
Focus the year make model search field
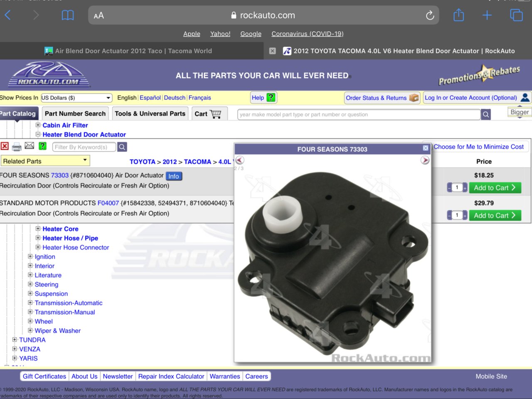359,114
